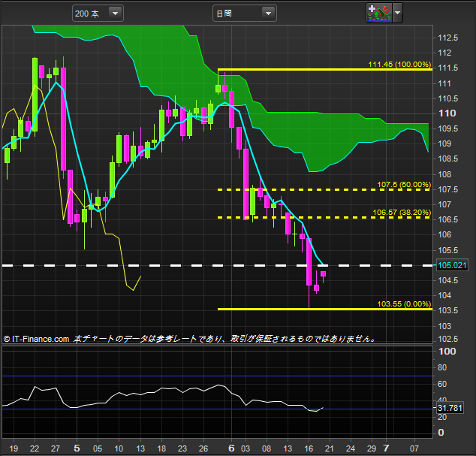Click the price axis label 110
This screenshot has width=476, height=456.
[447, 113]
